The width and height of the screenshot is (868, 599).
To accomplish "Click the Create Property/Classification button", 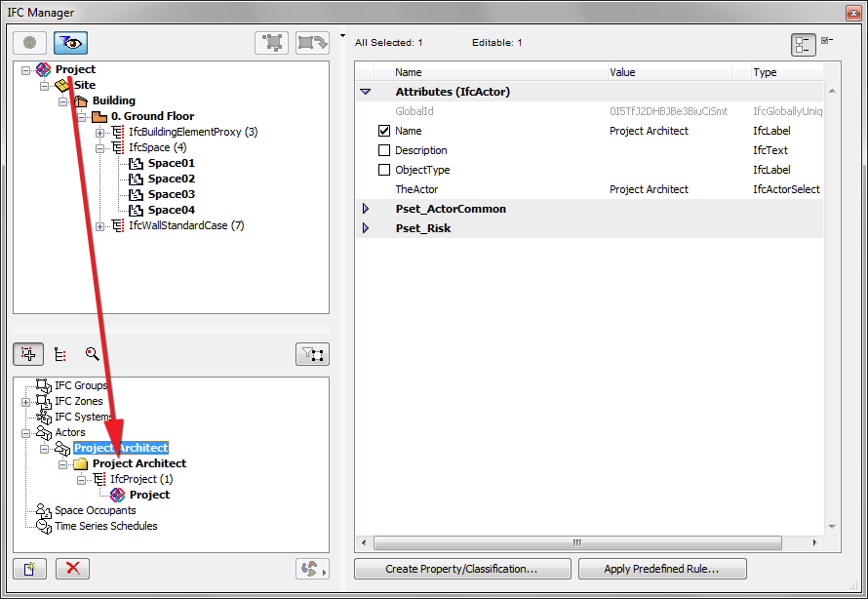I will click(462, 569).
